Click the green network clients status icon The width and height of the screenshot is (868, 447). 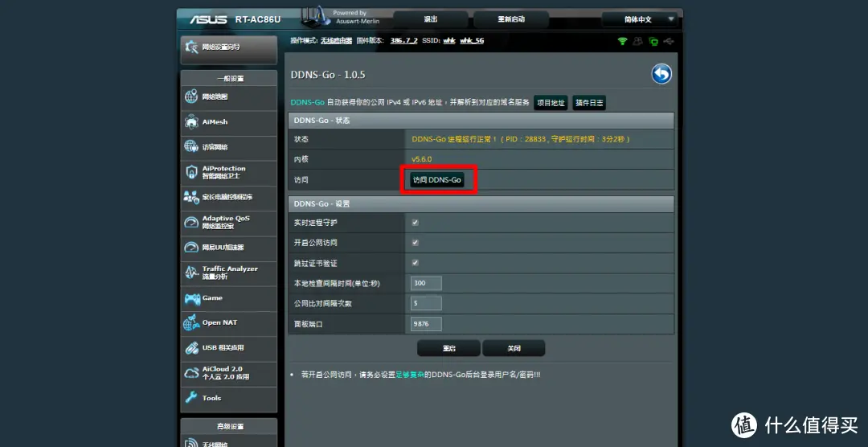coord(653,41)
